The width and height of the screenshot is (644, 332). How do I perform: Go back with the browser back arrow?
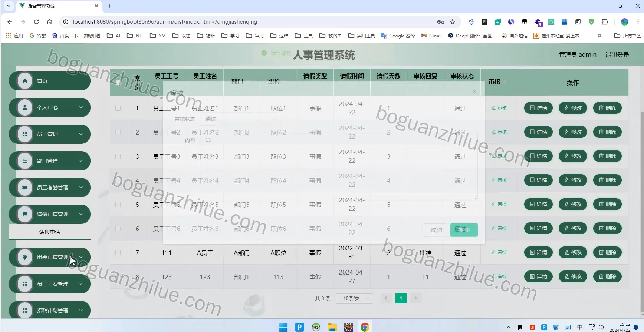[10, 22]
